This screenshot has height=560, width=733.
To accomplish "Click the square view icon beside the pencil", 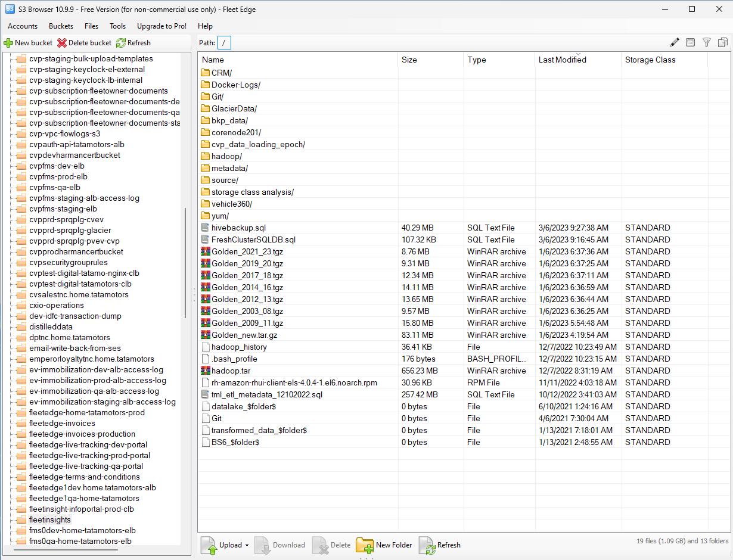I will (690, 42).
